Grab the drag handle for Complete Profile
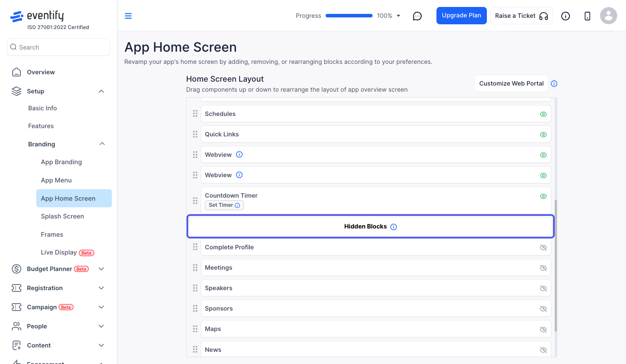This screenshot has height=364, width=626. point(195,247)
